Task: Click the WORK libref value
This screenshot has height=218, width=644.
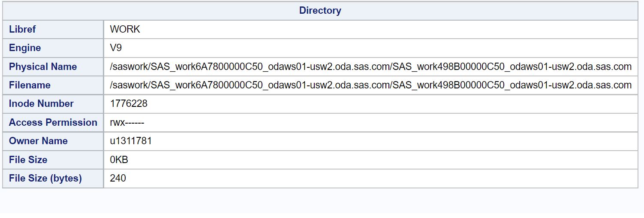Action: pyautogui.click(x=125, y=29)
